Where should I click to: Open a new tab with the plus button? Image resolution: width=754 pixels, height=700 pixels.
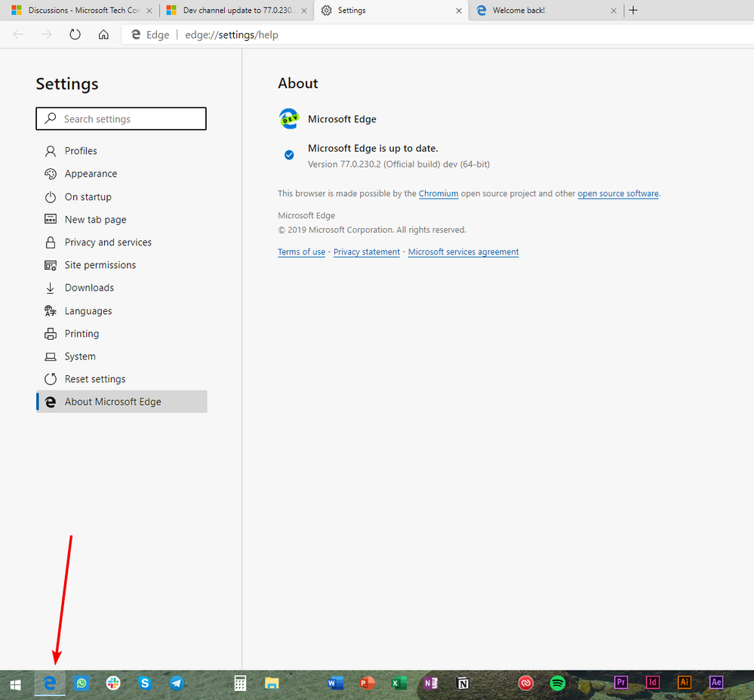pos(633,10)
